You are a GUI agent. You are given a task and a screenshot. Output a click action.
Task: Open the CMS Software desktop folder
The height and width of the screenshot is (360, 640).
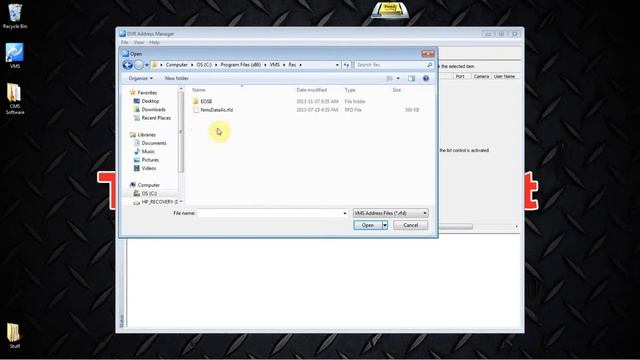pyautogui.click(x=15, y=98)
